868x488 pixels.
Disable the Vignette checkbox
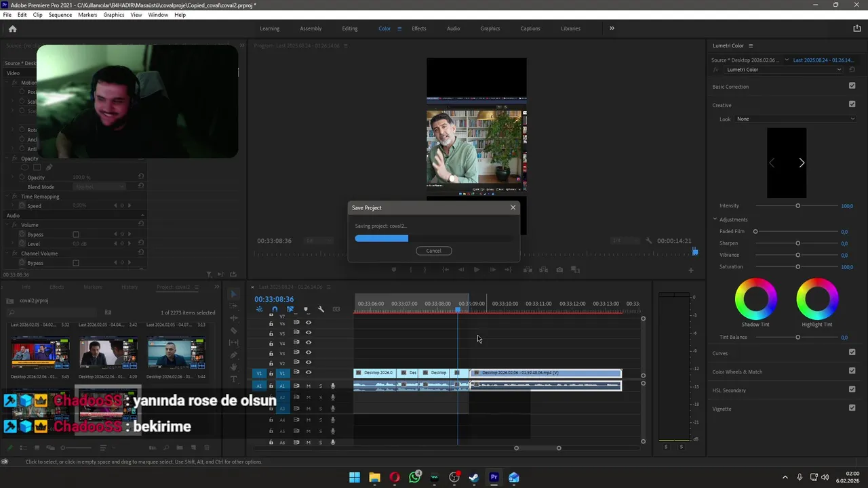pos(852,408)
